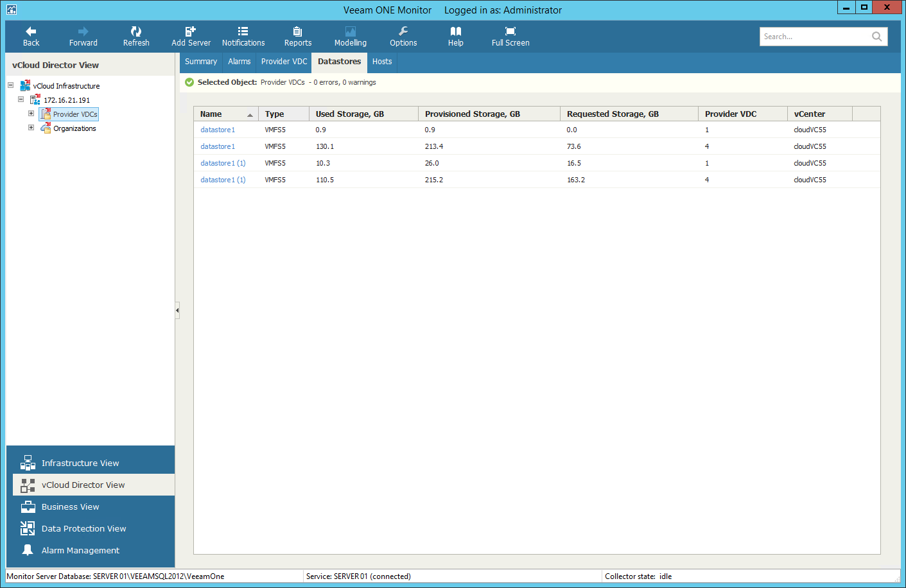Click the search magnifier icon
Image resolution: width=906 pixels, height=588 pixels.
click(876, 37)
